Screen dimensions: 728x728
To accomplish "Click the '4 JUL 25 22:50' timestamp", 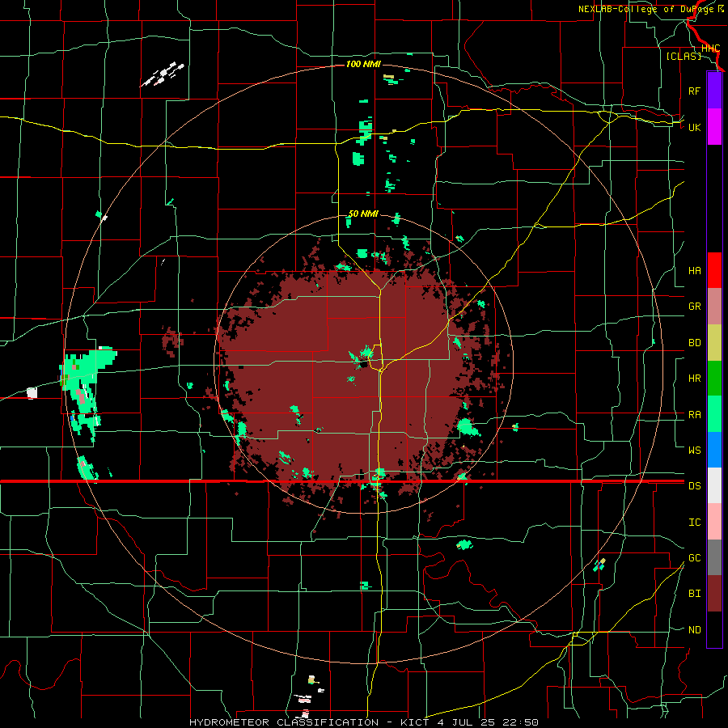I will [488, 722].
